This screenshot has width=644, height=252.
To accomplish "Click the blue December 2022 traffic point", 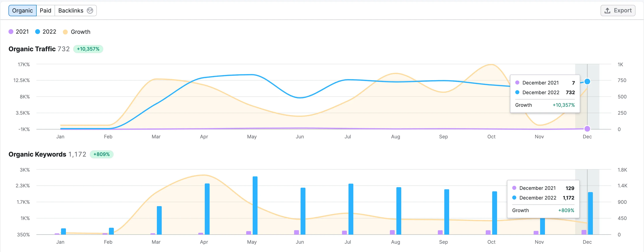I will pyautogui.click(x=587, y=82).
